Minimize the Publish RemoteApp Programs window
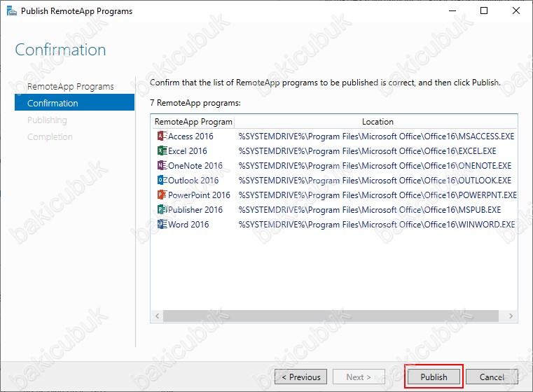 (x=452, y=10)
